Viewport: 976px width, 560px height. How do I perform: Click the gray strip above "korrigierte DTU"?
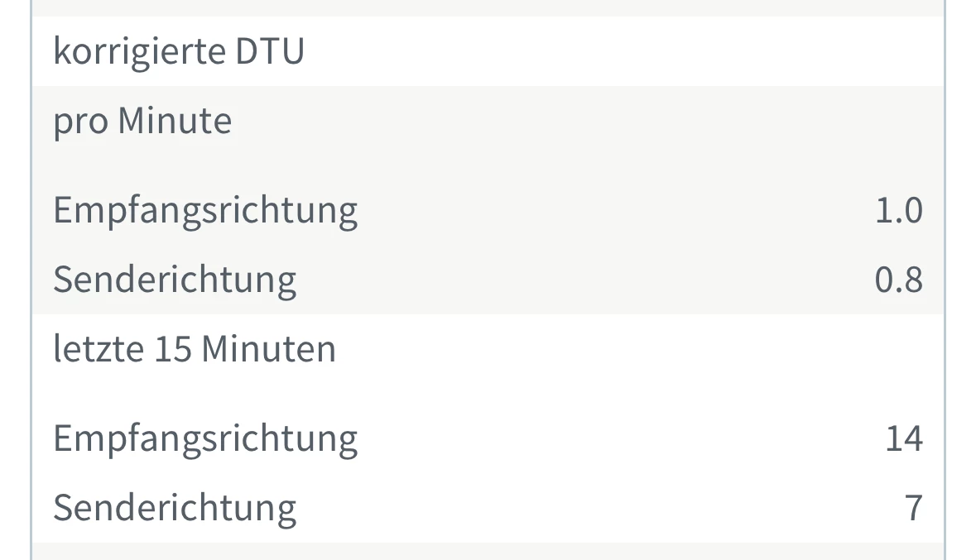487,7
